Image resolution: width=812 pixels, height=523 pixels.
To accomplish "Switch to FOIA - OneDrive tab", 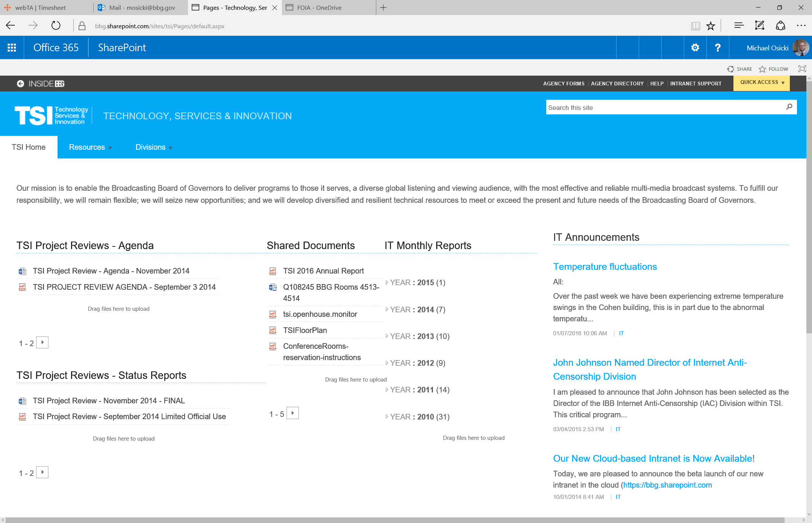I will (x=328, y=8).
